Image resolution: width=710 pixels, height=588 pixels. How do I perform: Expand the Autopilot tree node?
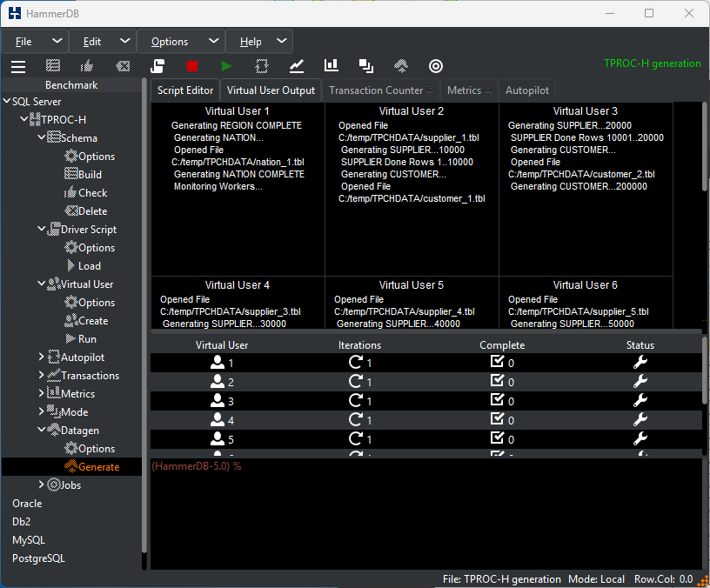[x=41, y=357]
